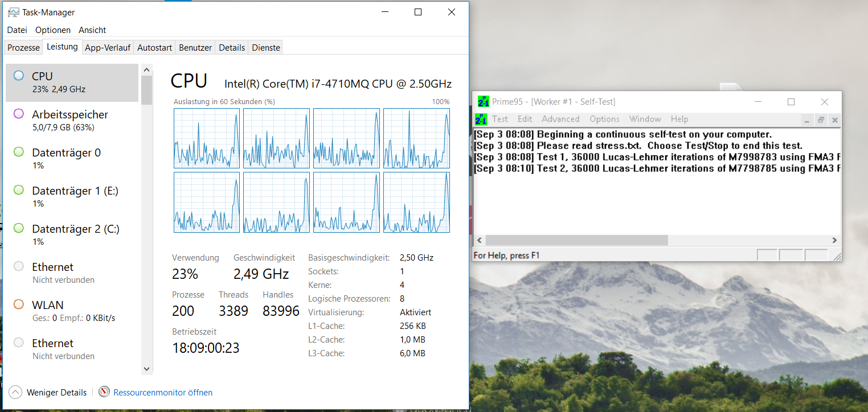Click the Prime95 title bar icon
868x412 pixels.
(484, 101)
